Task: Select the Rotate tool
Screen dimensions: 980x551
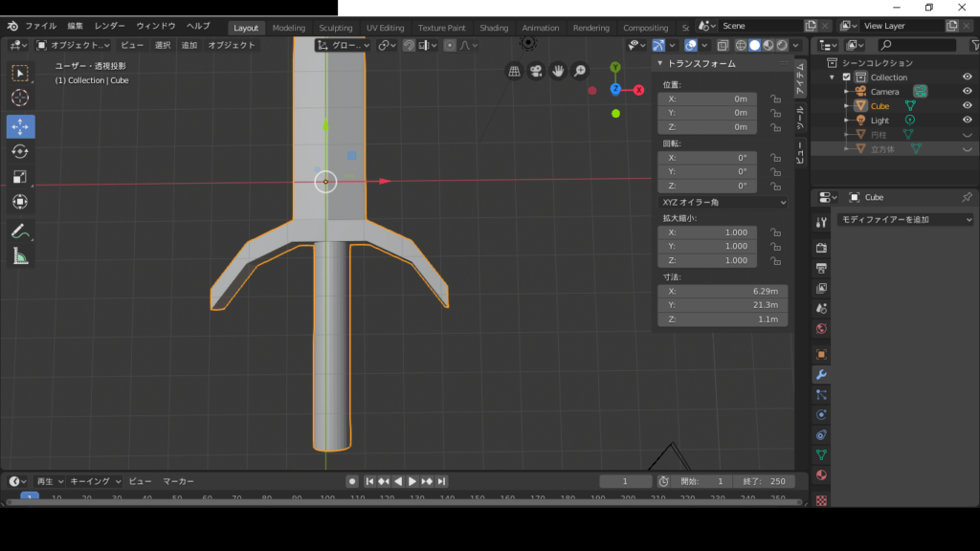Action: coord(21,151)
